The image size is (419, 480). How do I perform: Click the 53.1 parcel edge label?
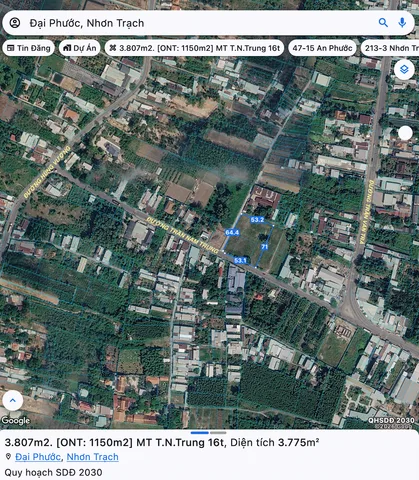[x=240, y=260]
